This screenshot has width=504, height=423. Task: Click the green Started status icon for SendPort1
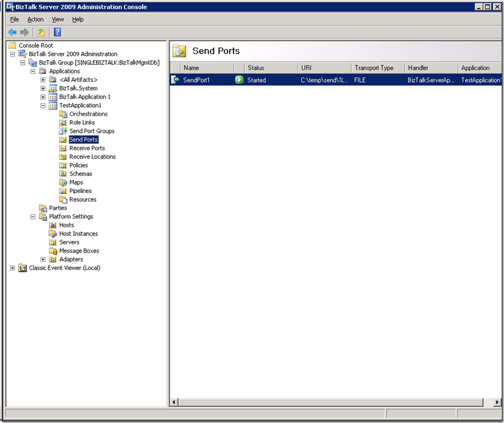[x=239, y=80]
